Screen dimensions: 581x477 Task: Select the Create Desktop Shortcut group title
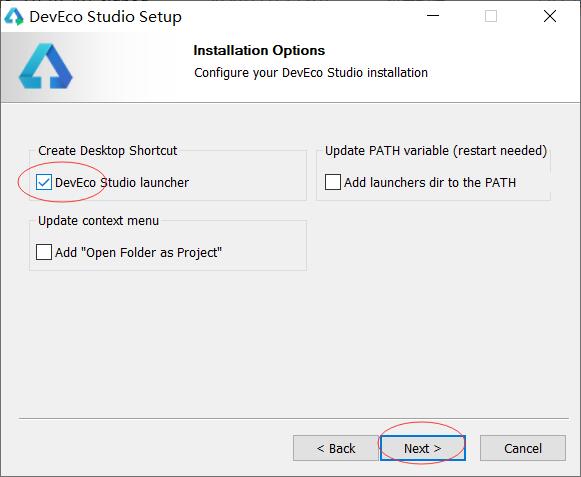coord(107,150)
